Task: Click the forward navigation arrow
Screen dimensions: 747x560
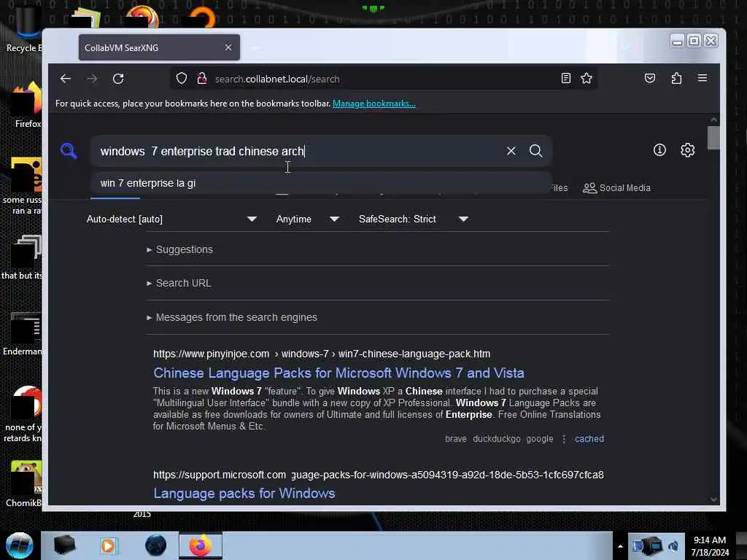Action: click(92, 79)
